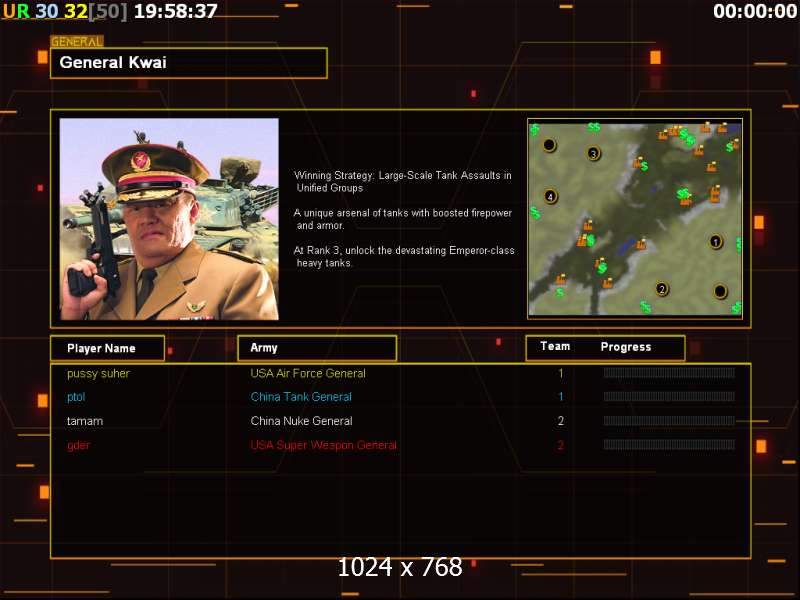
Task: Click the Team column header
Action: (x=555, y=346)
